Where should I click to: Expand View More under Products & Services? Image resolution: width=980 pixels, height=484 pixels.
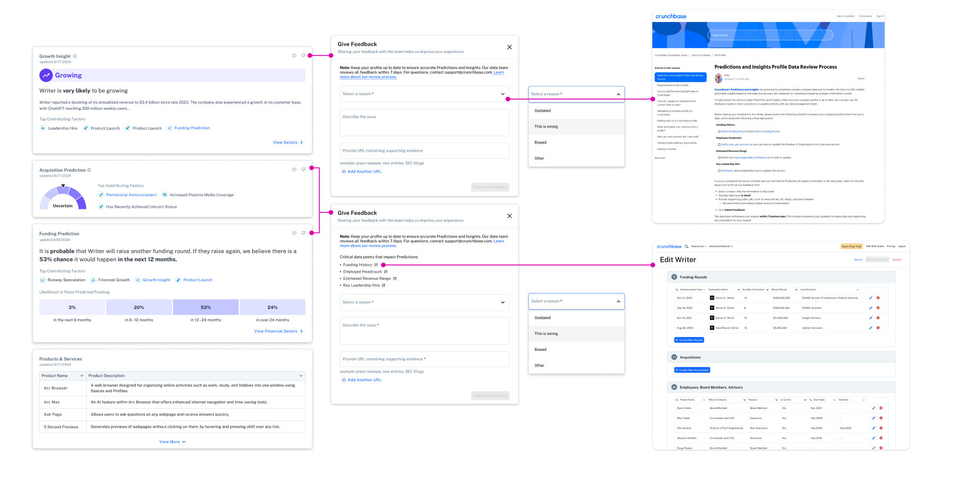(173, 442)
